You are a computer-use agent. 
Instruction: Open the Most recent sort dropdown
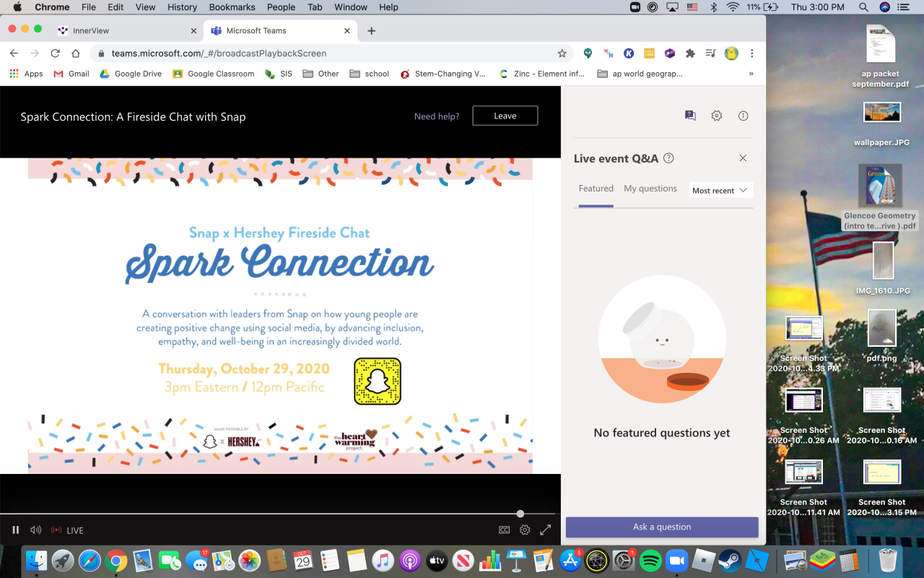tap(720, 190)
